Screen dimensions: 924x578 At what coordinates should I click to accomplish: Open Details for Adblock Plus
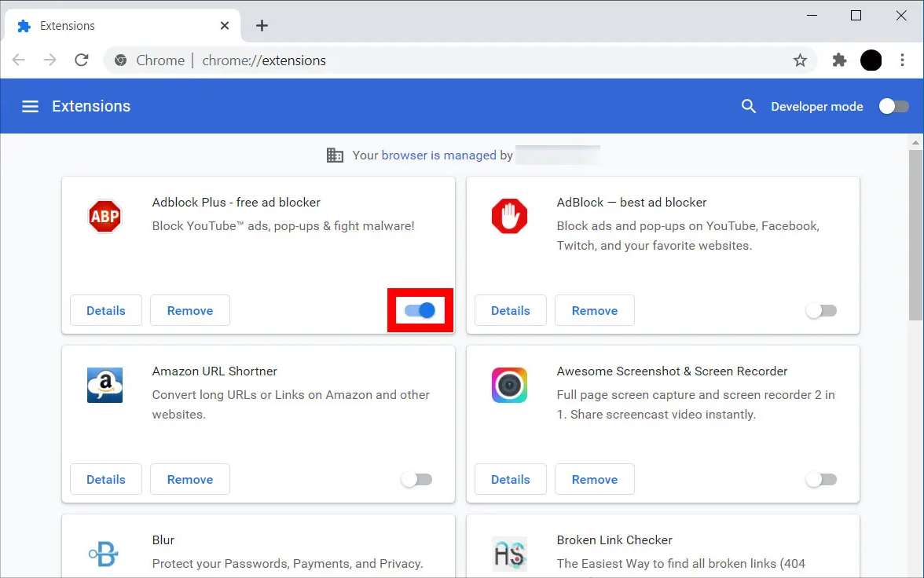click(x=106, y=310)
